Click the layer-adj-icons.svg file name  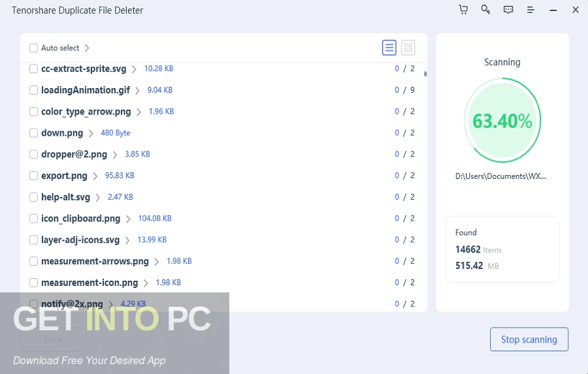pyautogui.click(x=80, y=240)
